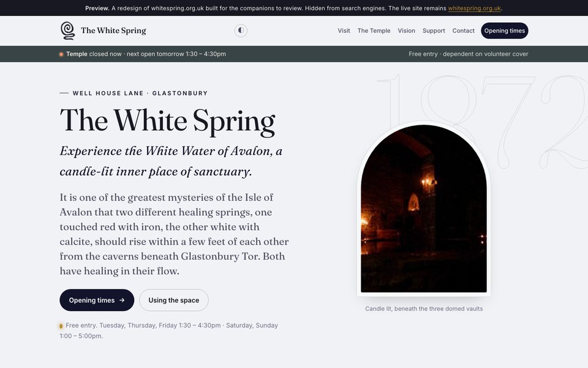Click the Temple closed now status text
This screenshot has width=588, height=368.
pyautogui.click(x=146, y=54)
